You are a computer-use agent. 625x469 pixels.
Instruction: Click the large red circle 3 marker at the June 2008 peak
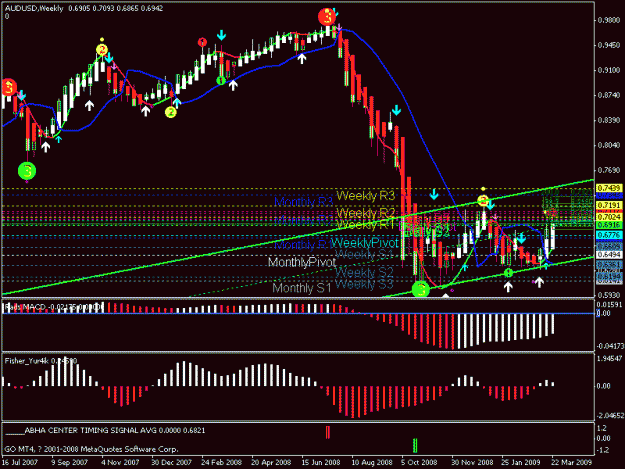327,17
